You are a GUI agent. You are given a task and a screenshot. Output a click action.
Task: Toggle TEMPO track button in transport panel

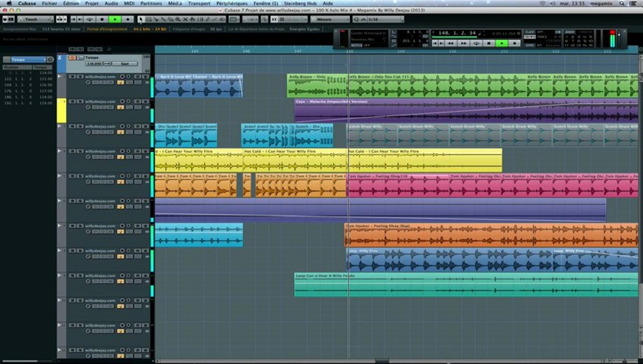530,37
